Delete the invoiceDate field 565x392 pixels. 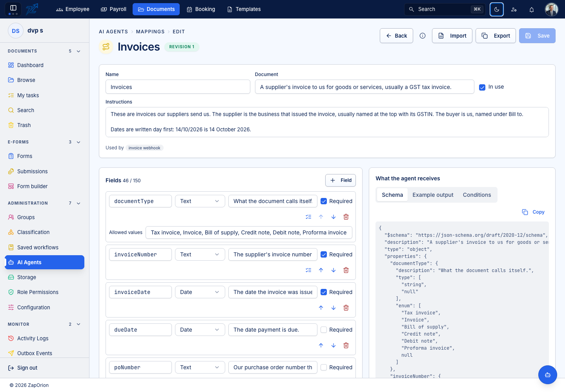[x=346, y=308]
